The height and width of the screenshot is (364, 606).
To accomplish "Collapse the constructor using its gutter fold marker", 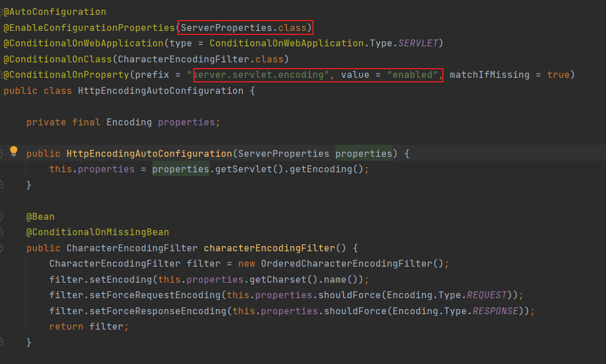I will point(1,154).
